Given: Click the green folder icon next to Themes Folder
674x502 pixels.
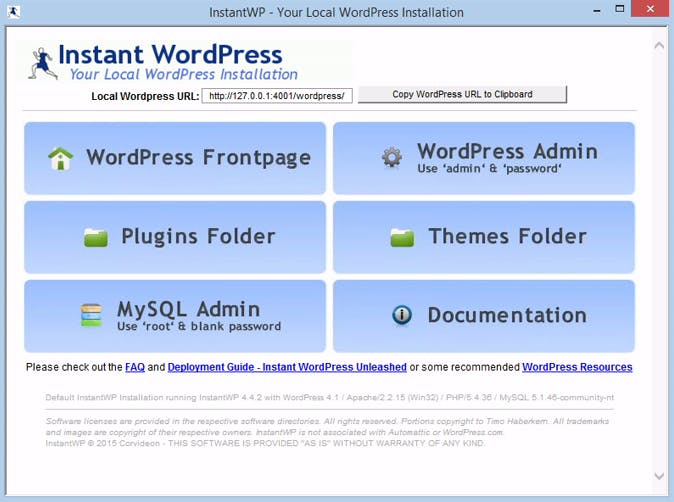Looking at the screenshot, I should pos(402,238).
